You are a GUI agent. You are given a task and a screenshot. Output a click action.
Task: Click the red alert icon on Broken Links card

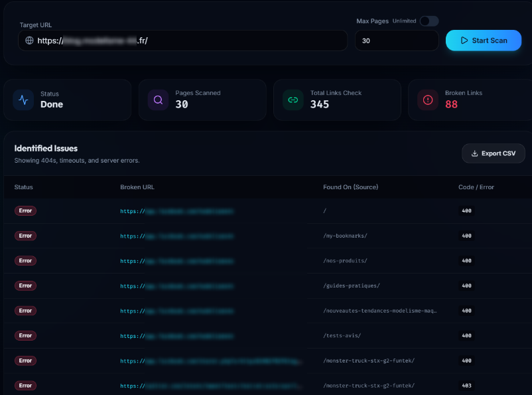427,100
